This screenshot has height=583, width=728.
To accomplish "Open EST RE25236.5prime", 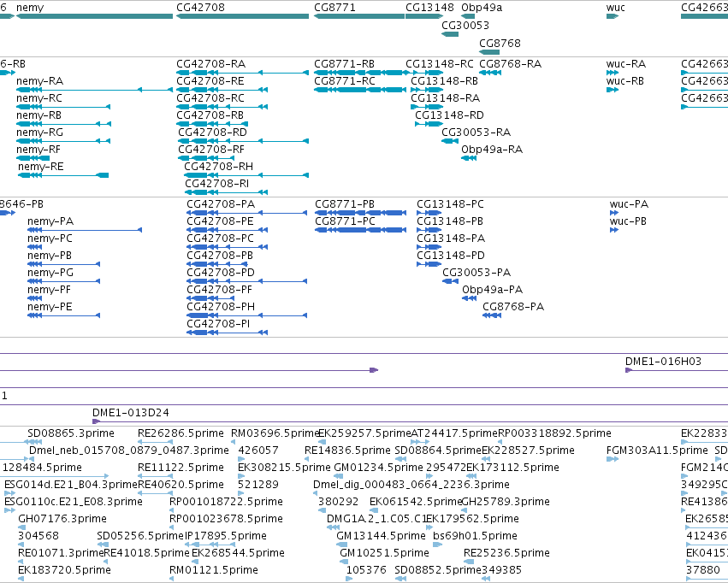I will 506,552.
